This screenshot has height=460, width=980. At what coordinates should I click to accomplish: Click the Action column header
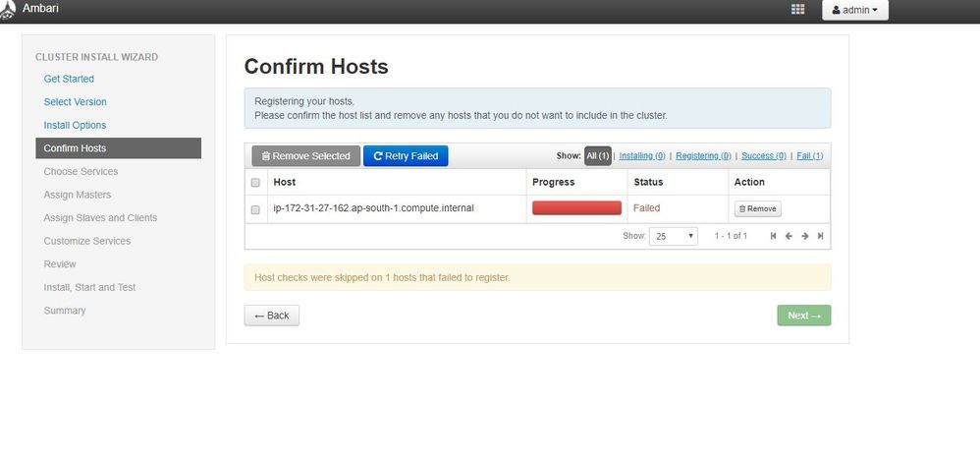coord(749,182)
